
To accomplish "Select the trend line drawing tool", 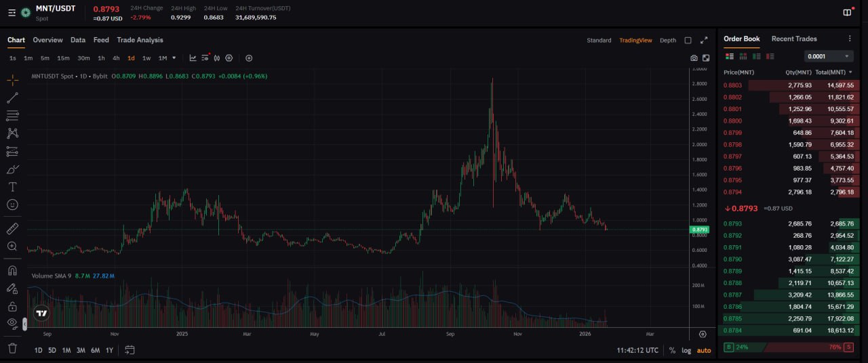I will coord(12,98).
